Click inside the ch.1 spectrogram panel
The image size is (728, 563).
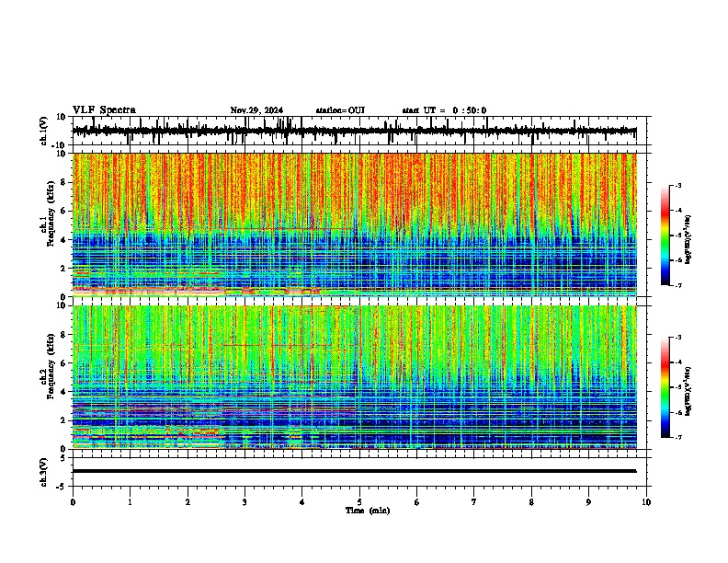pyautogui.click(x=355, y=224)
